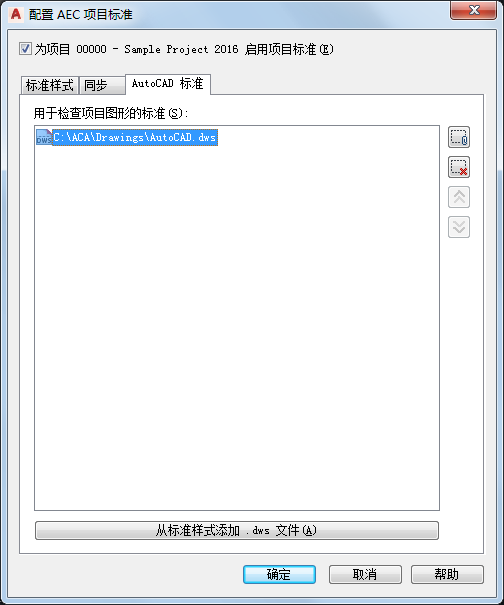Click the move up double-chevron icon
The image size is (504, 605).
(458, 197)
